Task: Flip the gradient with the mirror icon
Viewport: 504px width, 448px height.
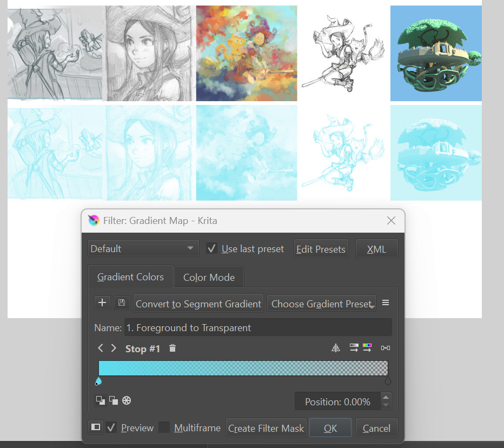Action: coord(336,348)
